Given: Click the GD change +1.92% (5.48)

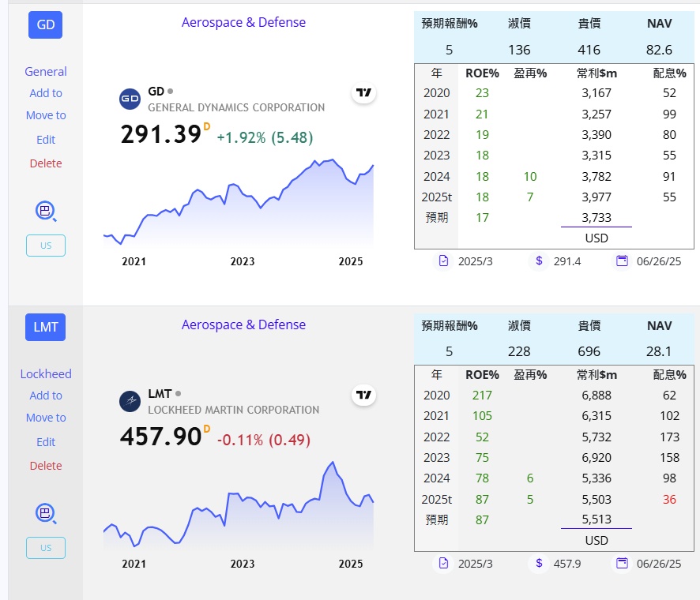Looking at the screenshot, I should click(x=265, y=137).
